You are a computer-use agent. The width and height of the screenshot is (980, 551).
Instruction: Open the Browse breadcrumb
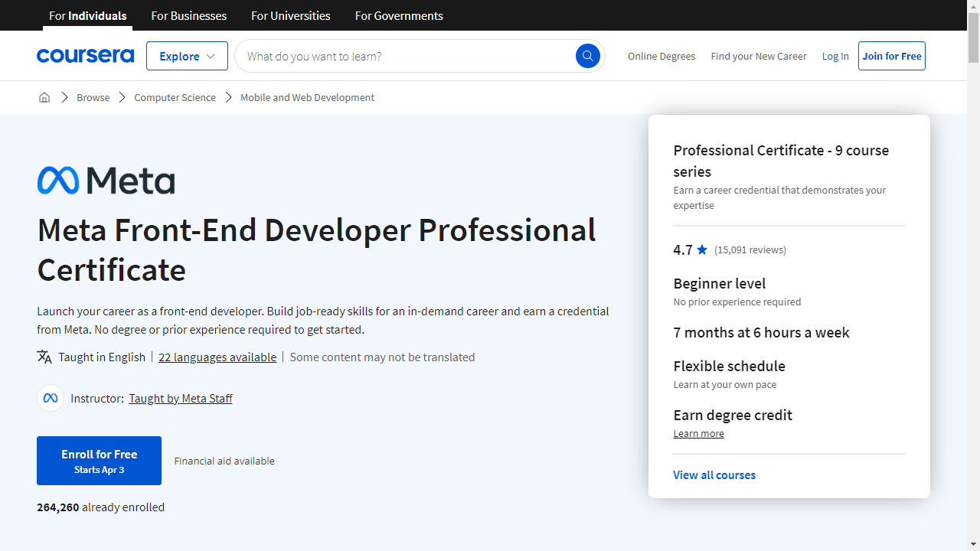pyautogui.click(x=93, y=97)
